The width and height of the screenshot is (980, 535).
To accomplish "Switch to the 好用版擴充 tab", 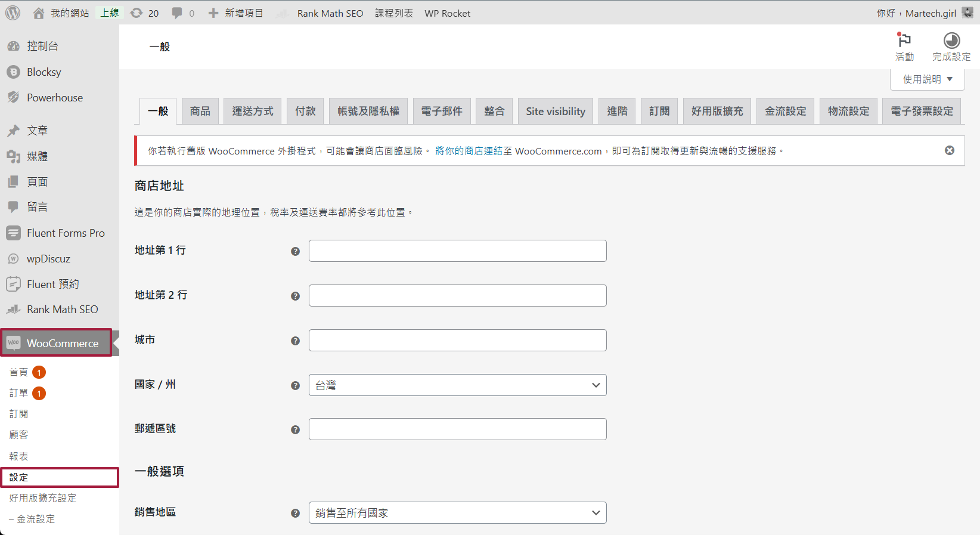I will pyautogui.click(x=717, y=111).
